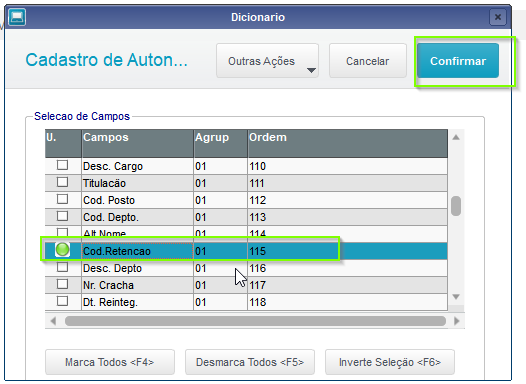Screen dimensions: 526x384
Task: Click the Dicionario window monitor icon
Action: (x=17, y=17)
